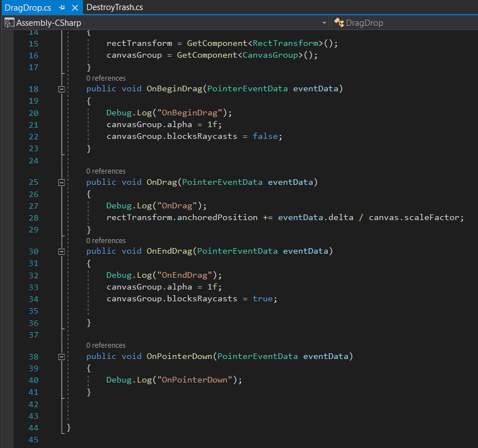
Task: Collapse the OnBeginDrag method
Action: coord(62,89)
